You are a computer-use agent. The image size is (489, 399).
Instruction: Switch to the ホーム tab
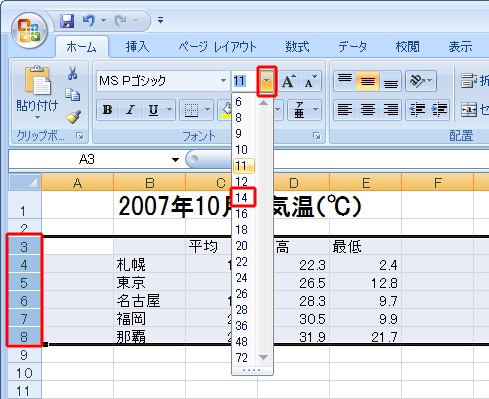tap(81, 47)
